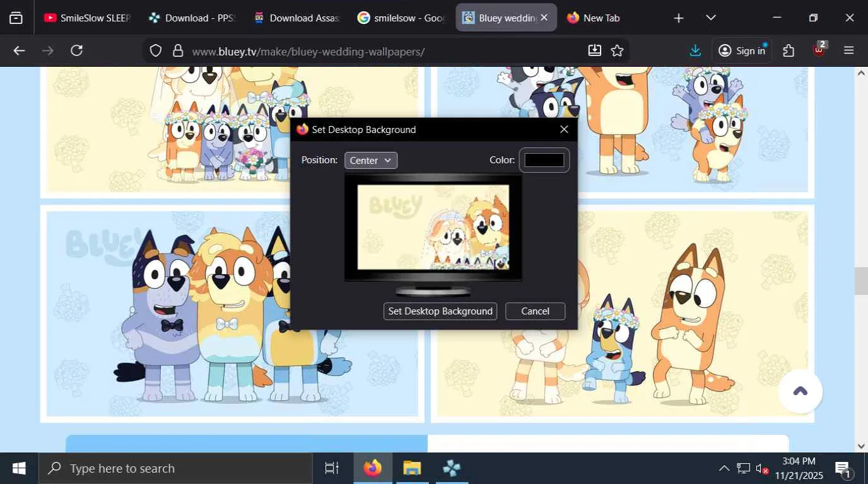Open Firefox View from the tab bar
868x484 pixels.
coord(16,18)
